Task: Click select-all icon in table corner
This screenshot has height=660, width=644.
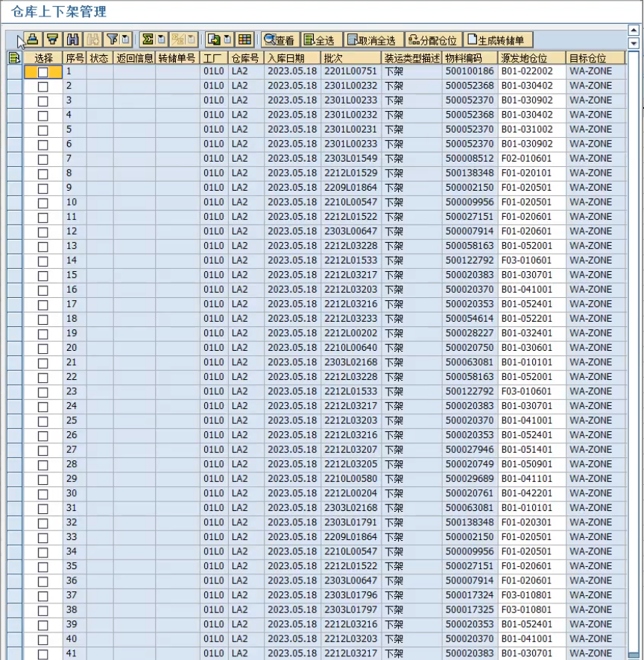Action: (14, 58)
